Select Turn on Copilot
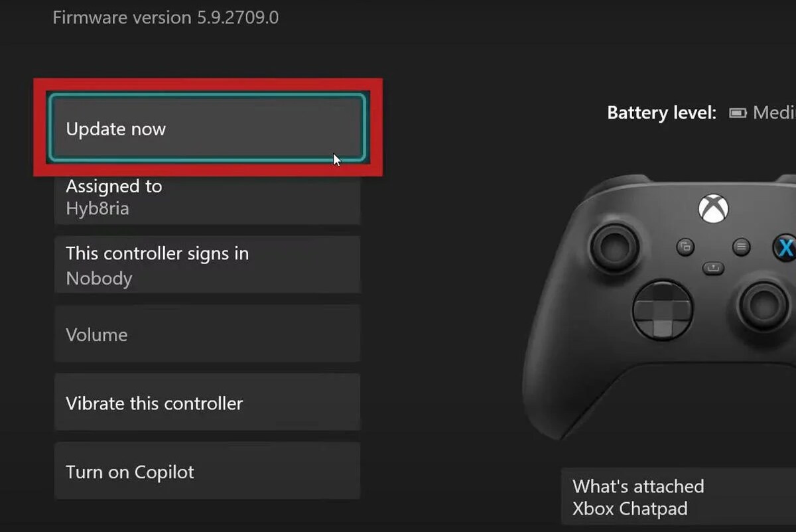 point(207,472)
